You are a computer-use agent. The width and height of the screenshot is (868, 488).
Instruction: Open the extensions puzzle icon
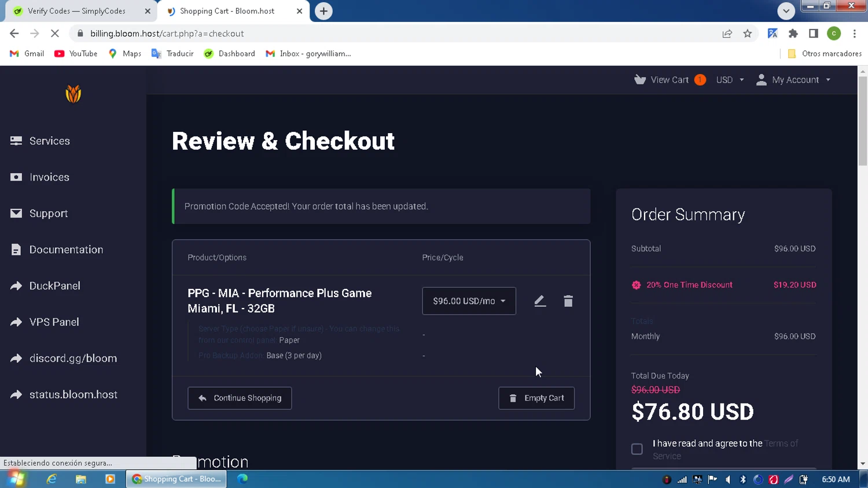[793, 34]
